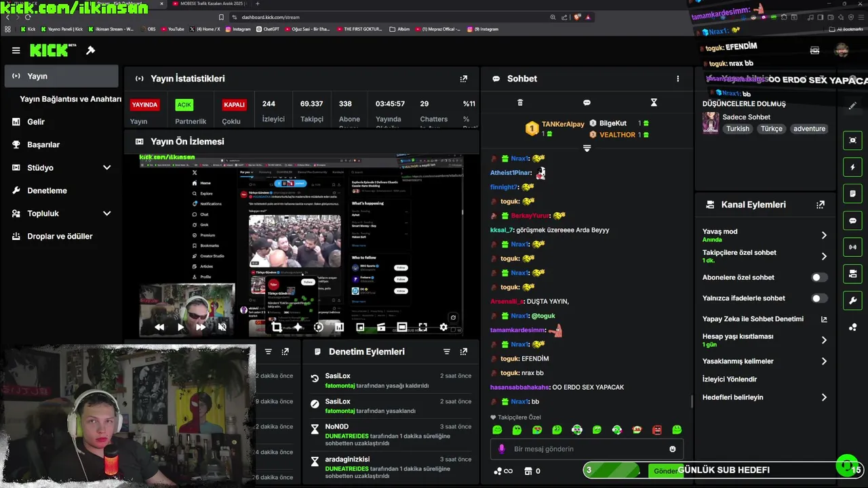
Task: Open the ChatGPT bookmark
Action: pyautogui.click(x=267, y=29)
